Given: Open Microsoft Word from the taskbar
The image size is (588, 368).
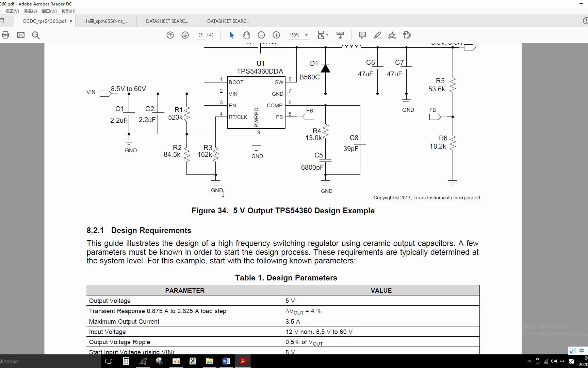Looking at the screenshot, I should point(226,361).
